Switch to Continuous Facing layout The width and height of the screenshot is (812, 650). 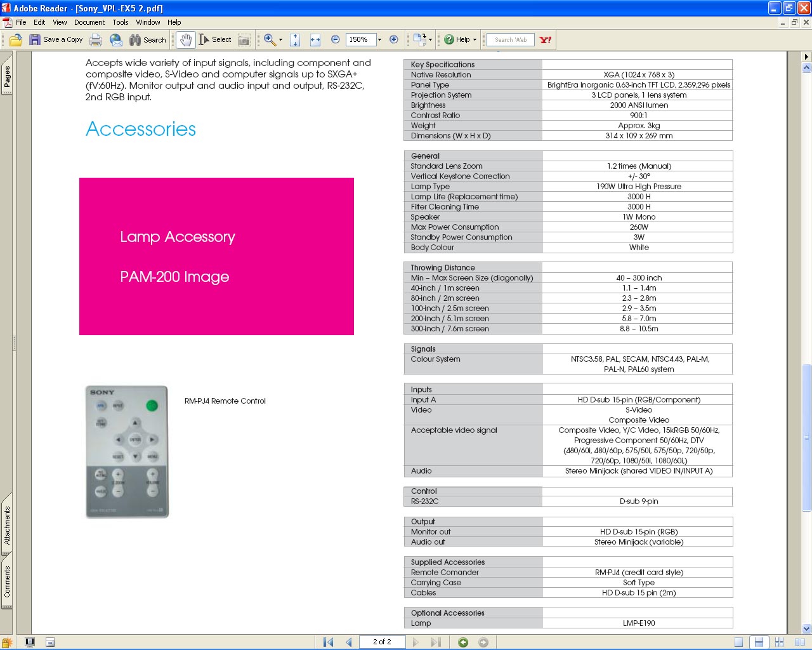(x=780, y=642)
